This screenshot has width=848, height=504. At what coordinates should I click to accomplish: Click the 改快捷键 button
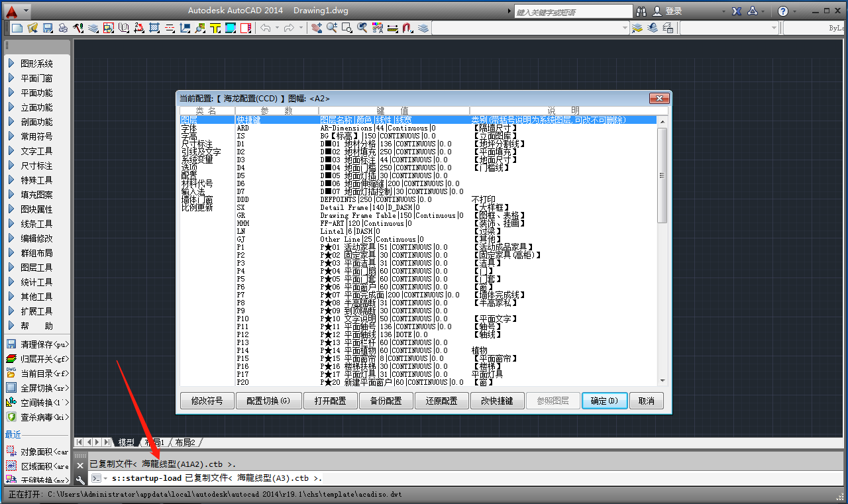(498, 401)
